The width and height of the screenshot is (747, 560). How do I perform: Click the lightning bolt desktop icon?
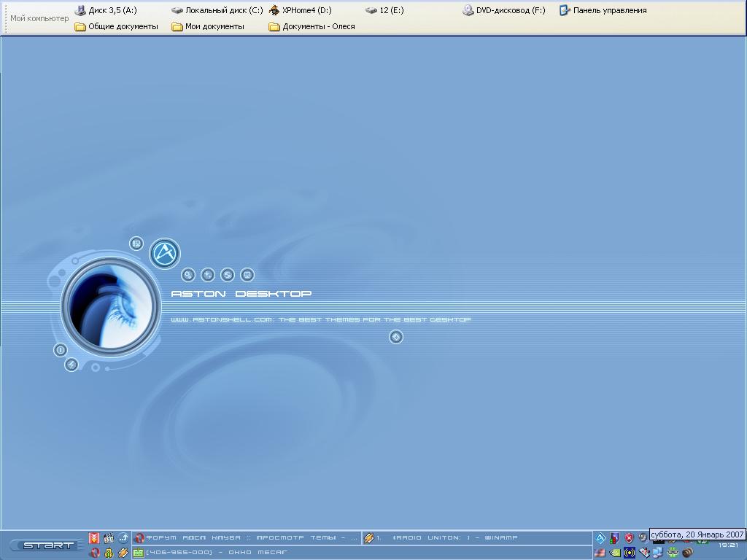pyautogui.click(x=71, y=365)
